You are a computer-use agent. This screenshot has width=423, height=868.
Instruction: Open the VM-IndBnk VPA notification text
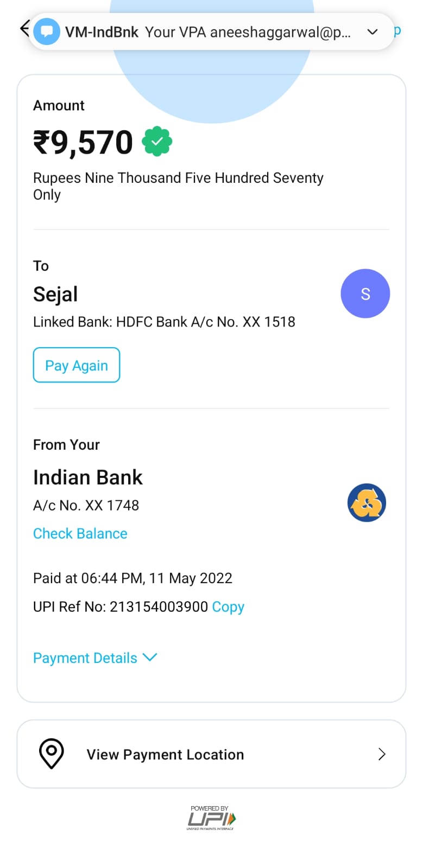(248, 33)
